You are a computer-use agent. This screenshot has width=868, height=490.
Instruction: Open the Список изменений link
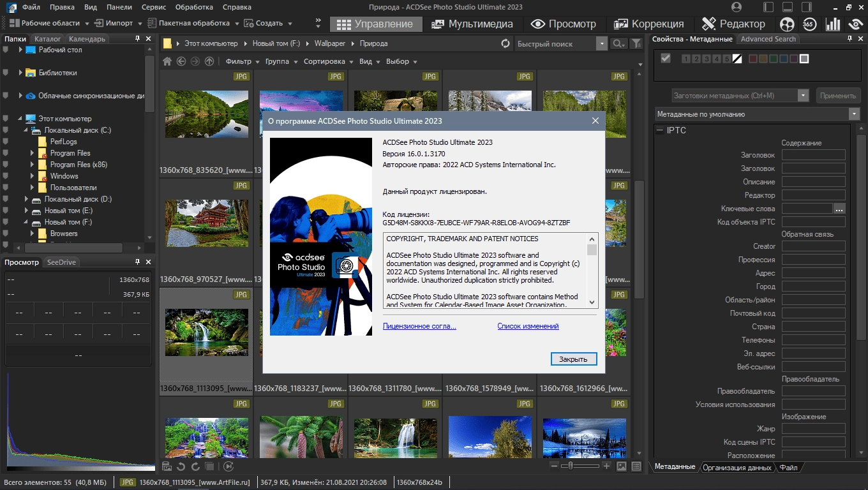tap(528, 326)
